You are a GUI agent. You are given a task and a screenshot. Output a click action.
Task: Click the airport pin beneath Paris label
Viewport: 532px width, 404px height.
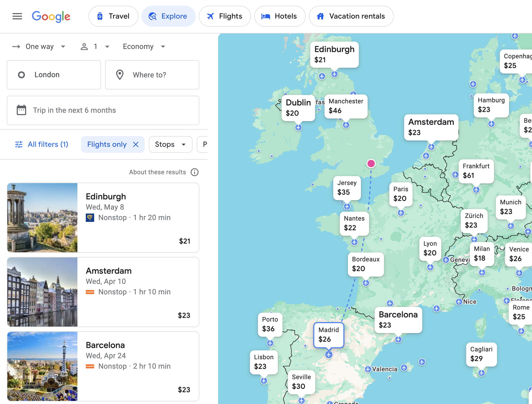[401, 213]
